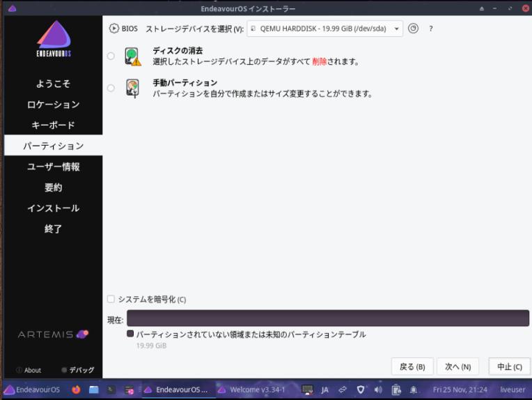Click the JA keyboard layout indicator

click(x=324, y=390)
